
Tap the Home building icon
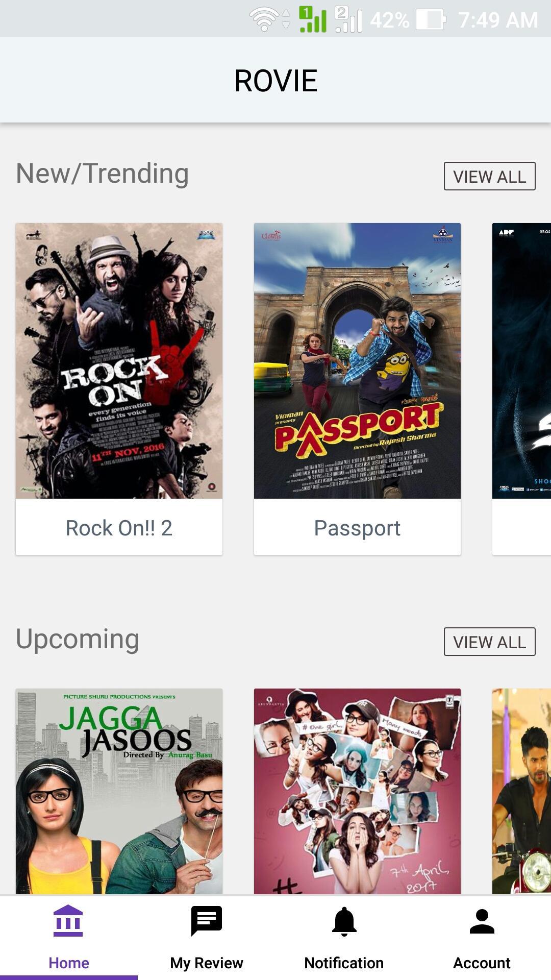pyautogui.click(x=68, y=921)
